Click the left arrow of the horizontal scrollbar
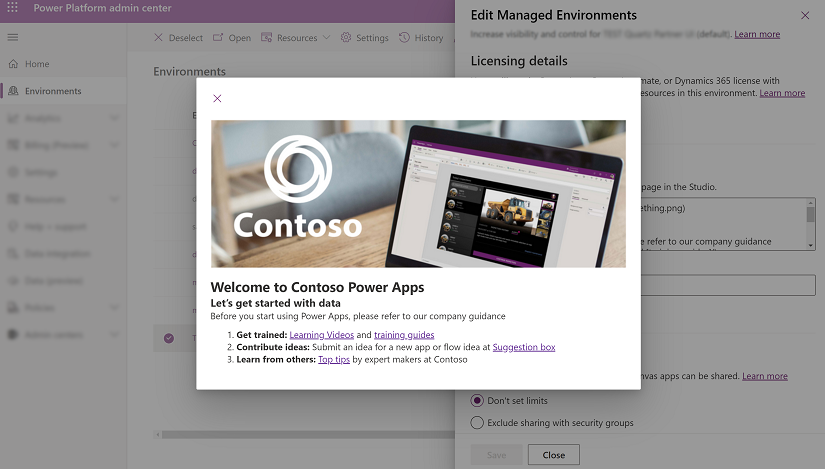The height and width of the screenshot is (469, 825). 157,435
